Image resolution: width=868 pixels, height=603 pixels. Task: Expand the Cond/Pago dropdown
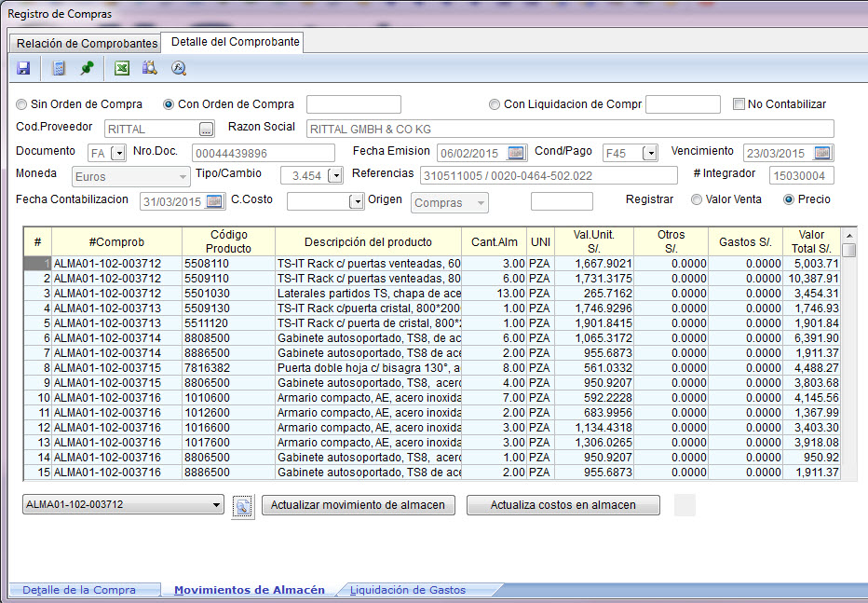[x=649, y=153]
